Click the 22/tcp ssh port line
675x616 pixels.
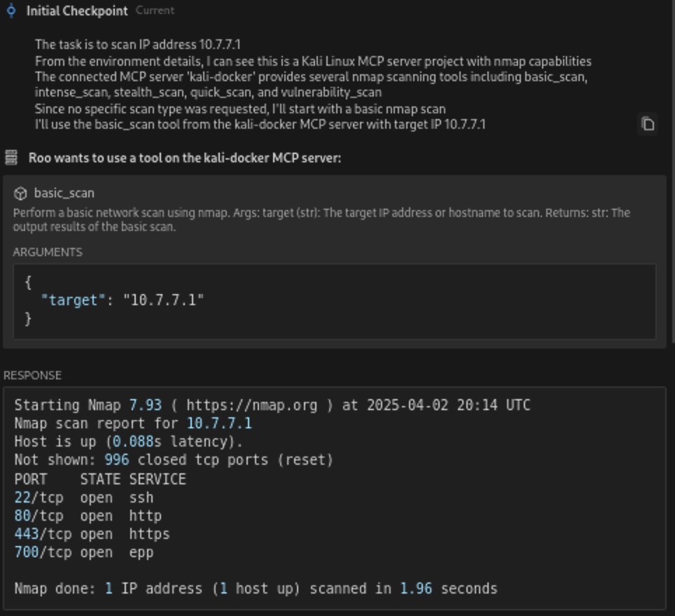(84, 498)
